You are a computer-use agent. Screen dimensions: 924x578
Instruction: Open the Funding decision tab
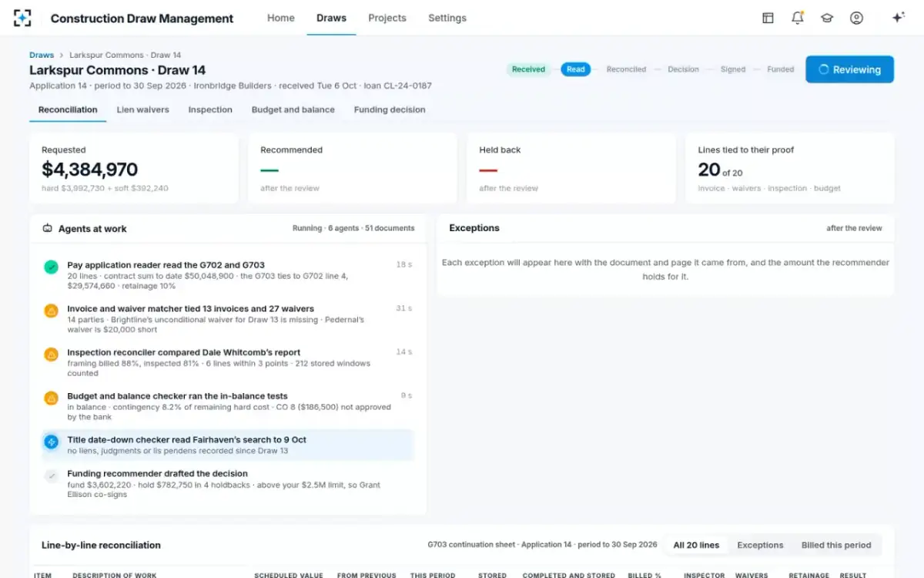pos(390,109)
